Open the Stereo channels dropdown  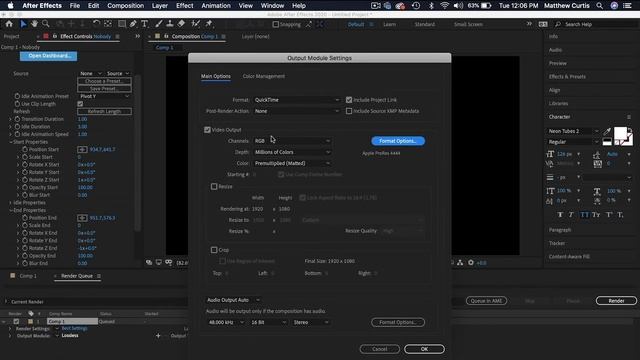pyautogui.click(x=311, y=322)
